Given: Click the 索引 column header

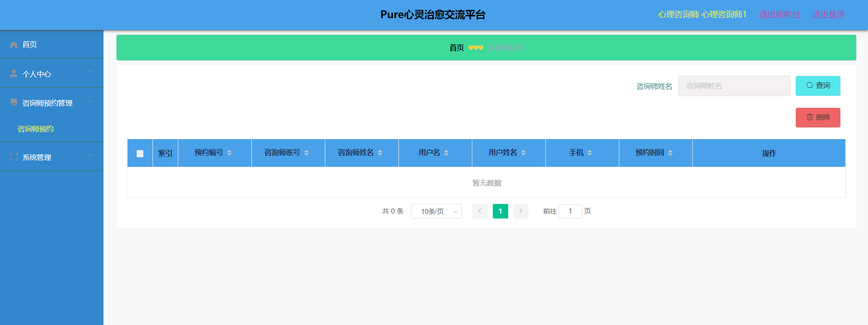Looking at the screenshot, I should (165, 153).
